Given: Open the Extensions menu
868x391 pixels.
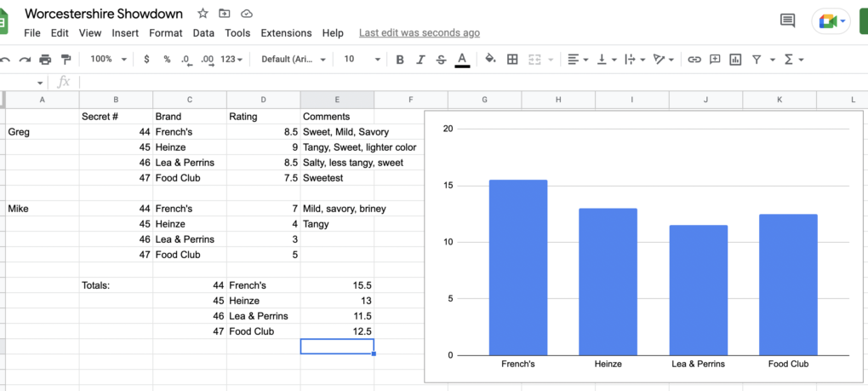Looking at the screenshot, I should [286, 33].
